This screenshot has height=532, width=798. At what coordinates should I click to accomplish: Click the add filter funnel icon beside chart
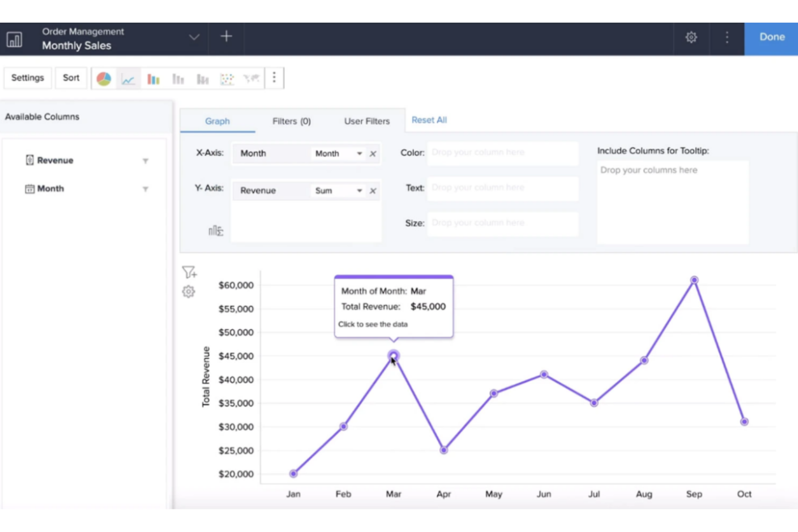tap(189, 272)
